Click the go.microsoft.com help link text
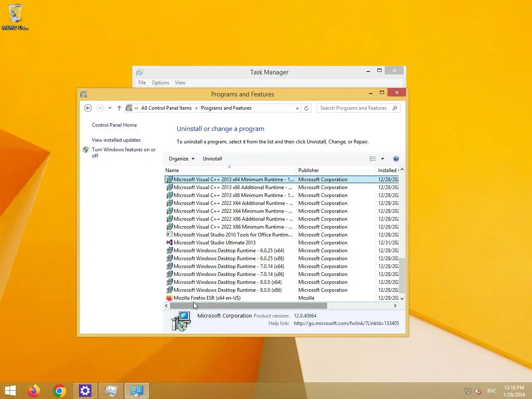Image resolution: width=532 pixels, height=399 pixels. (x=346, y=323)
